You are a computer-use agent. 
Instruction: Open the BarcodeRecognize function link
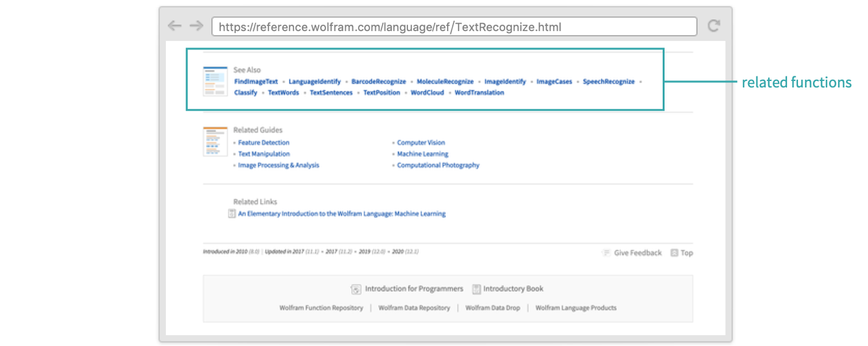pyautogui.click(x=378, y=82)
